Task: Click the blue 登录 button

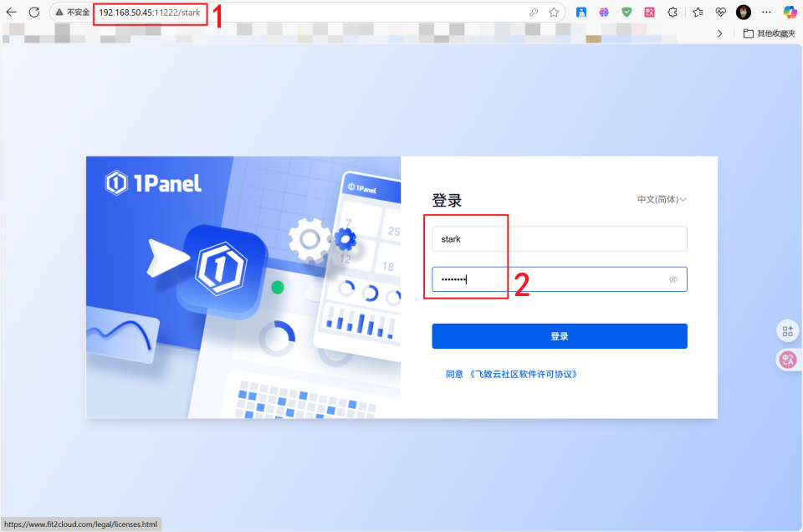Action: coord(560,336)
